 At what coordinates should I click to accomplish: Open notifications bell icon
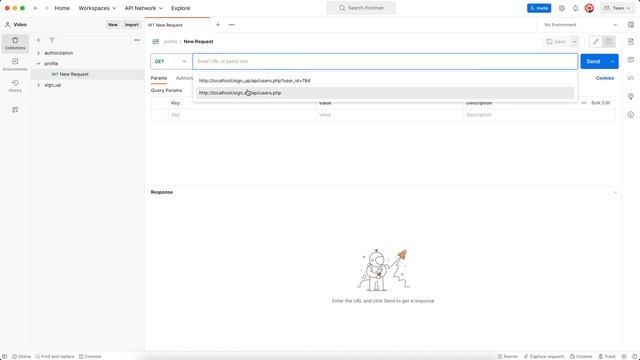[575, 8]
